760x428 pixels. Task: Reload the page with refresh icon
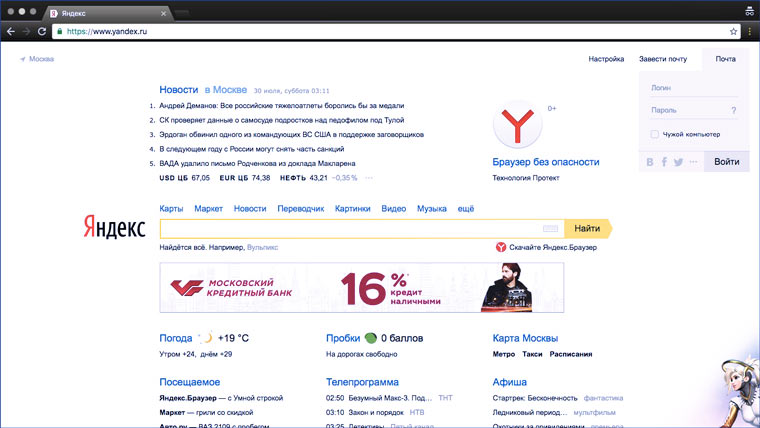[42, 32]
